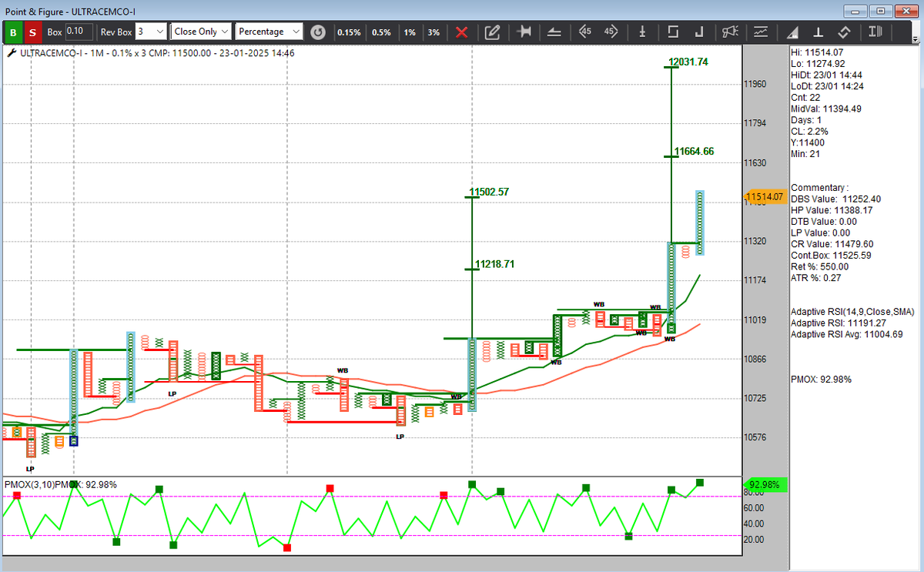This screenshot has height=572, width=924.
Task: Click the red X delete icon
Action: [x=462, y=32]
